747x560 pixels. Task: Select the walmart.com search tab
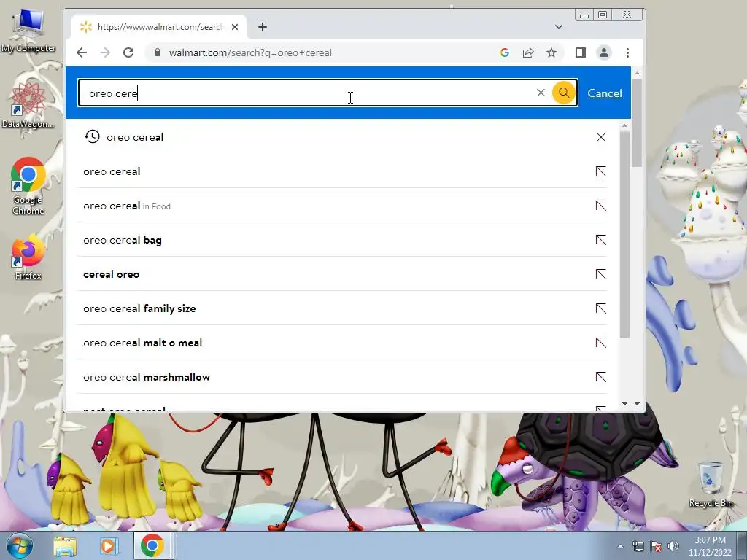pos(159,27)
